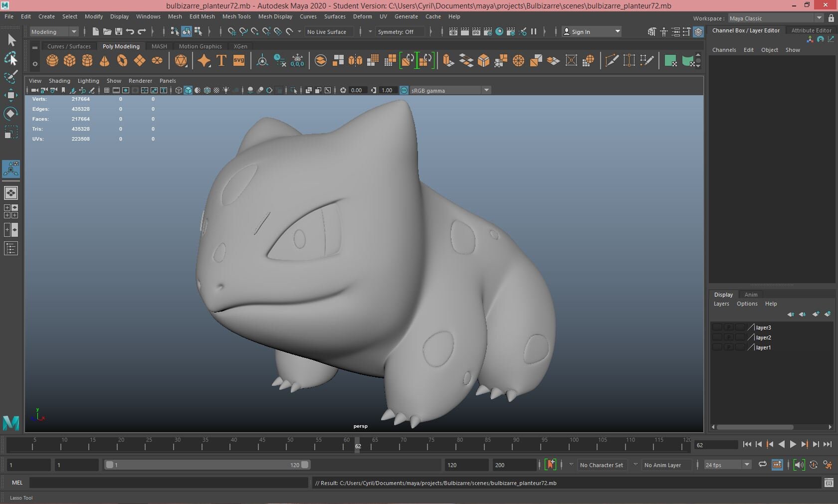Click the Open Scene folder icon

coord(107,31)
